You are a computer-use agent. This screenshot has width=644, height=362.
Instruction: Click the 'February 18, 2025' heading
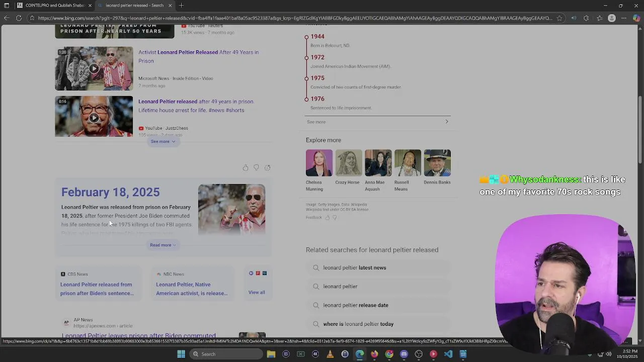click(110, 192)
